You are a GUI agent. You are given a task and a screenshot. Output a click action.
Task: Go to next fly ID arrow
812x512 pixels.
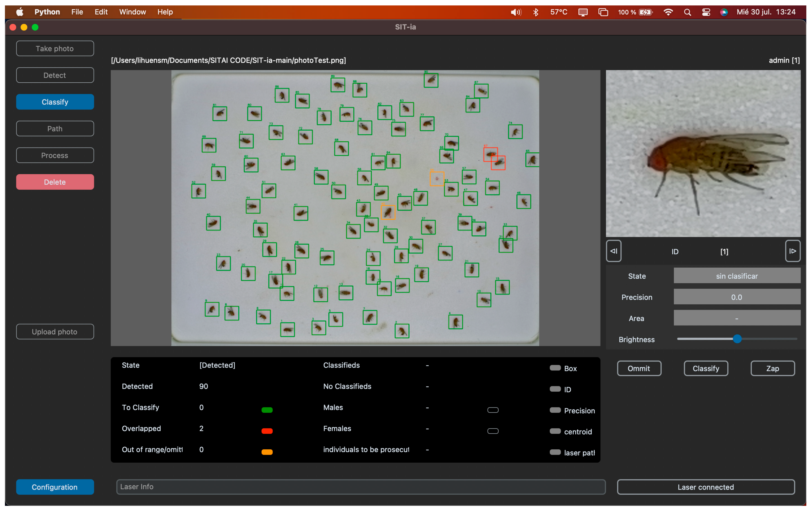(793, 251)
